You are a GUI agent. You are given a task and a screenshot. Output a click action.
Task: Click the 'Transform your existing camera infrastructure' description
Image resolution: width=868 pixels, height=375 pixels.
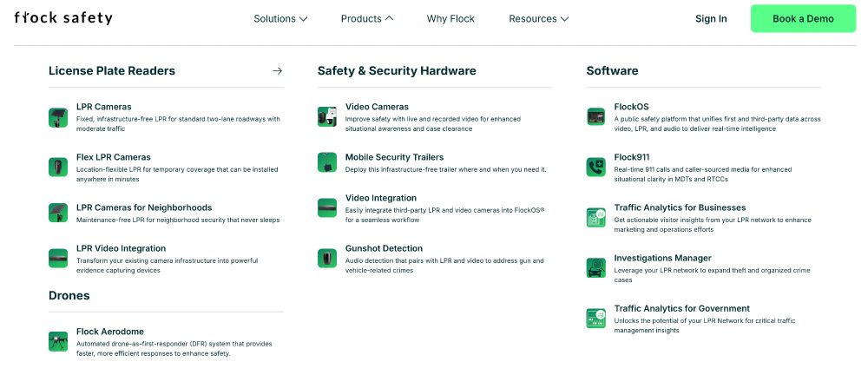click(x=168, y=266)
